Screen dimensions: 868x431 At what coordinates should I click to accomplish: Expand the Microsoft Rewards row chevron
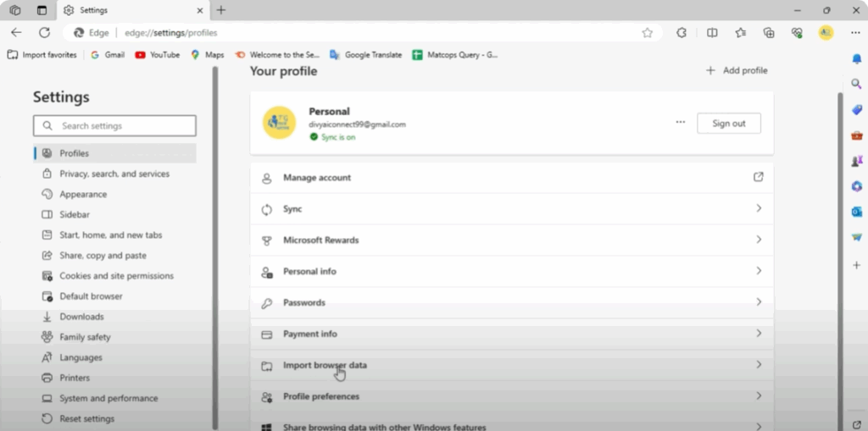759,240
